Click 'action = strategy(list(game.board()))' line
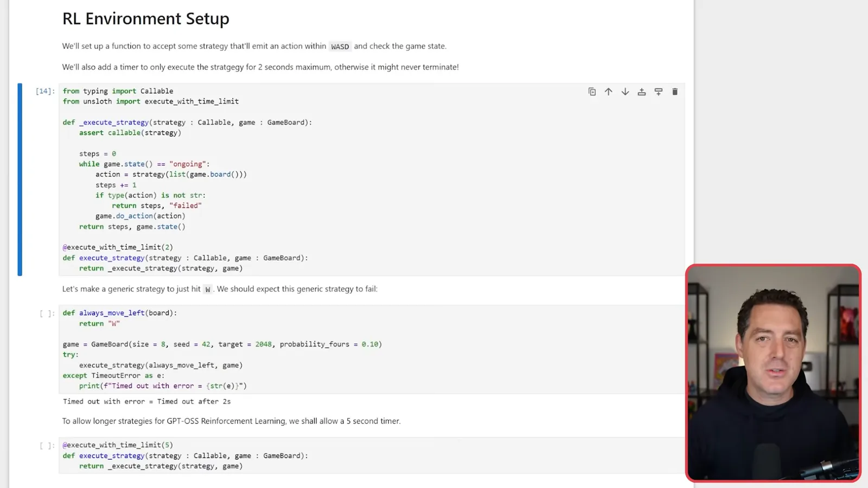 tap(171, 175)
